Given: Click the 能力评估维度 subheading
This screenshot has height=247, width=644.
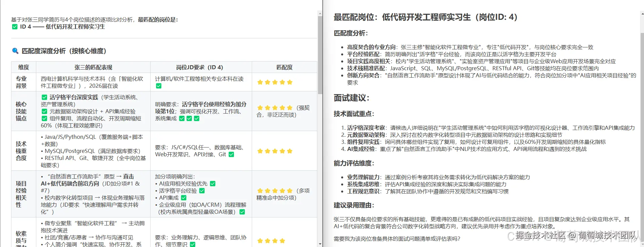Looking at the screenshot, I should 354,163.
